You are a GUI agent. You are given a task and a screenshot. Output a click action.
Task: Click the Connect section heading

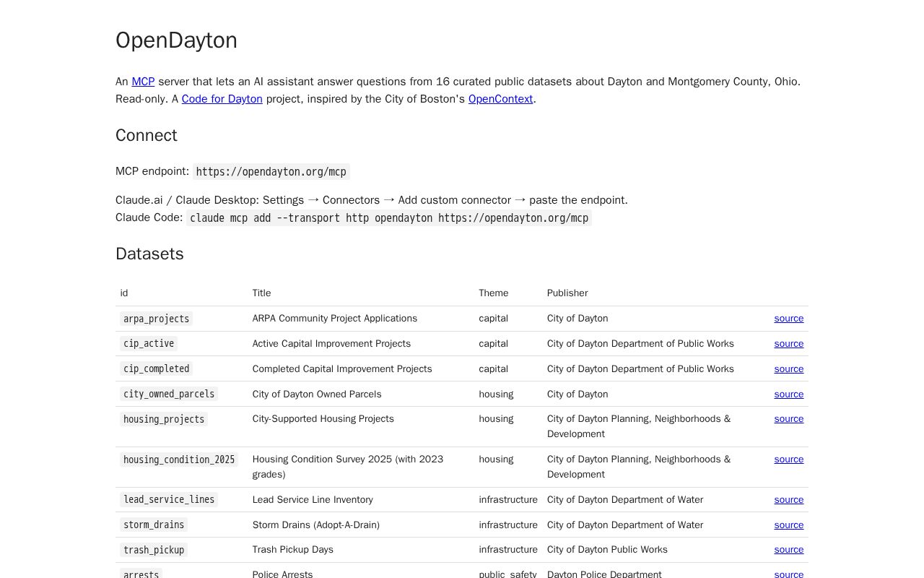(147, 136)
